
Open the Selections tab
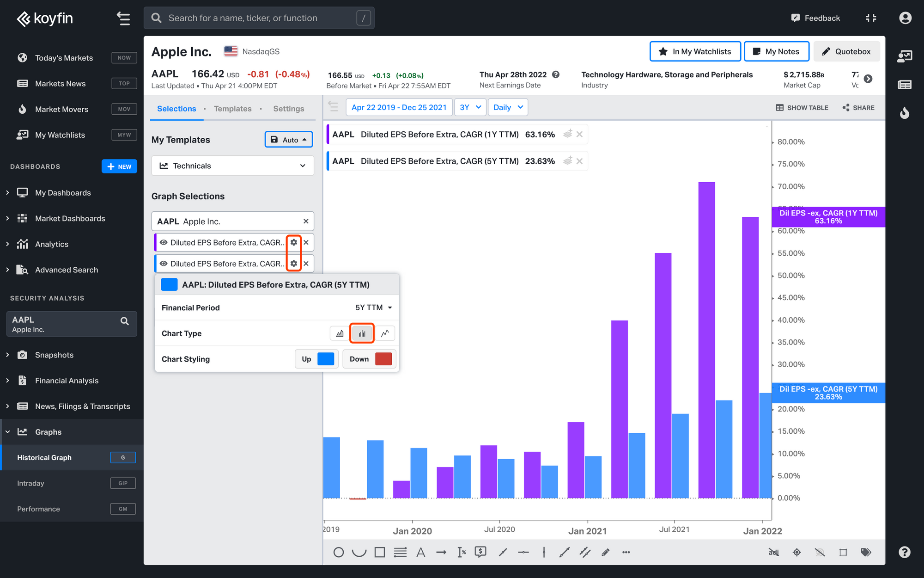tap(176, 109)
